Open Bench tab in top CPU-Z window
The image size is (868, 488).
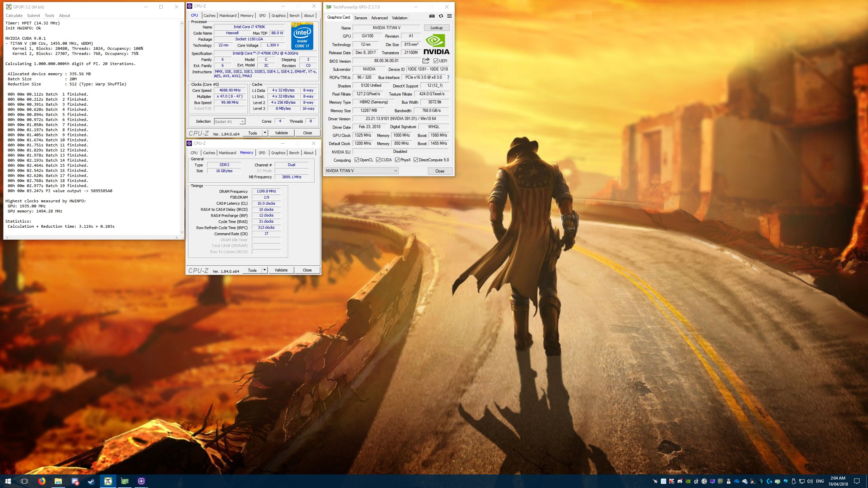coord(294,16)
